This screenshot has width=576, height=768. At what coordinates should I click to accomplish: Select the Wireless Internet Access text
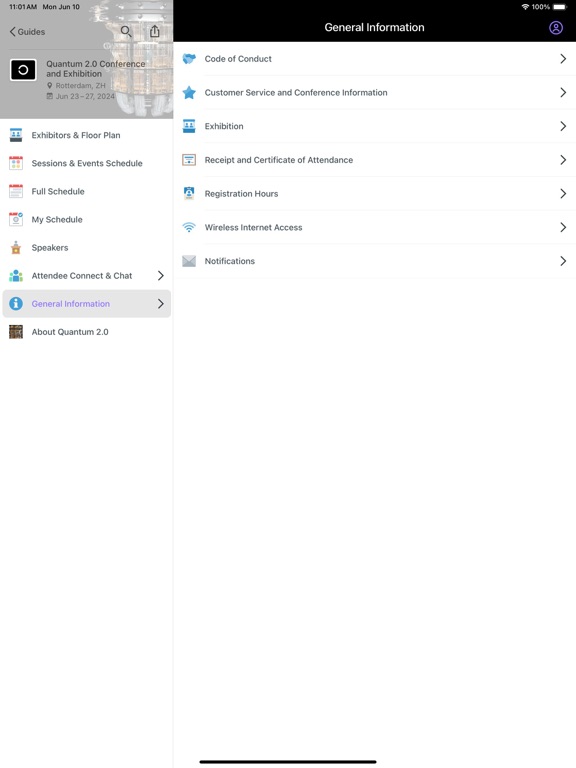(253, 227)
